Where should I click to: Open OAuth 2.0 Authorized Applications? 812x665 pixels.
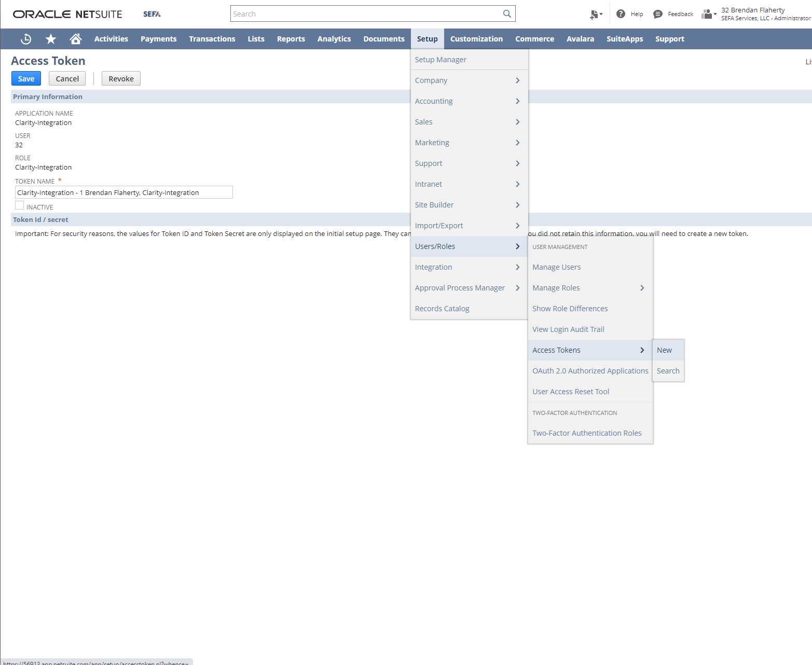(x=590, y=371)
